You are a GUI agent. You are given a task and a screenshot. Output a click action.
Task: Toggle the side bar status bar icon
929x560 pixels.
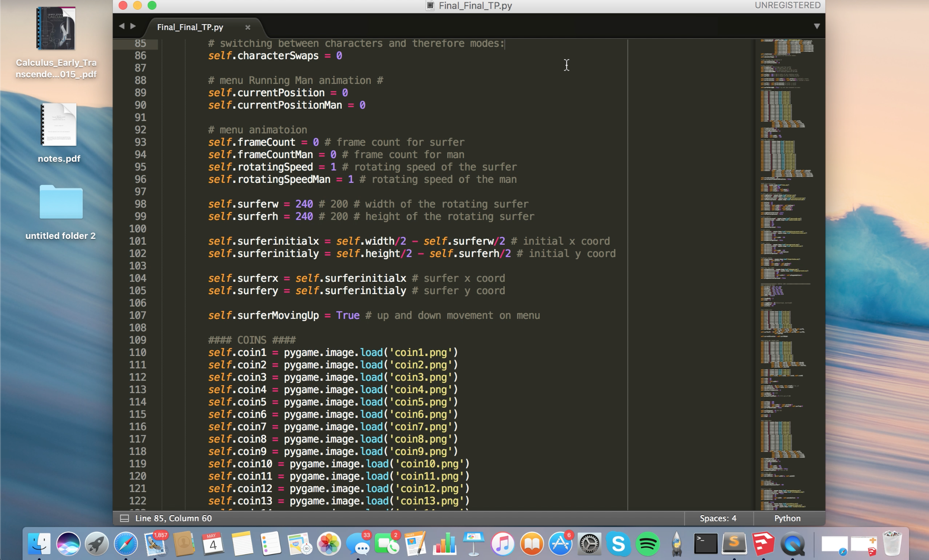pyautogui.click(x=125, y=518)
